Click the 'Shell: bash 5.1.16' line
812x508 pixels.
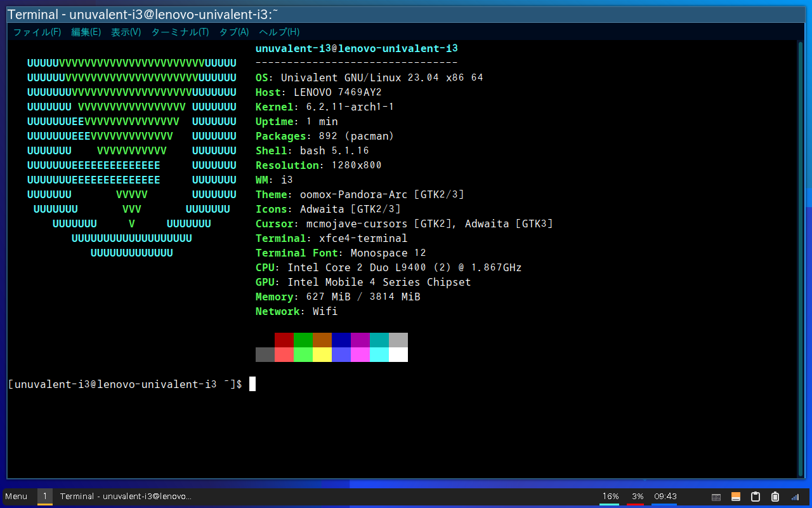coord(312,150)
